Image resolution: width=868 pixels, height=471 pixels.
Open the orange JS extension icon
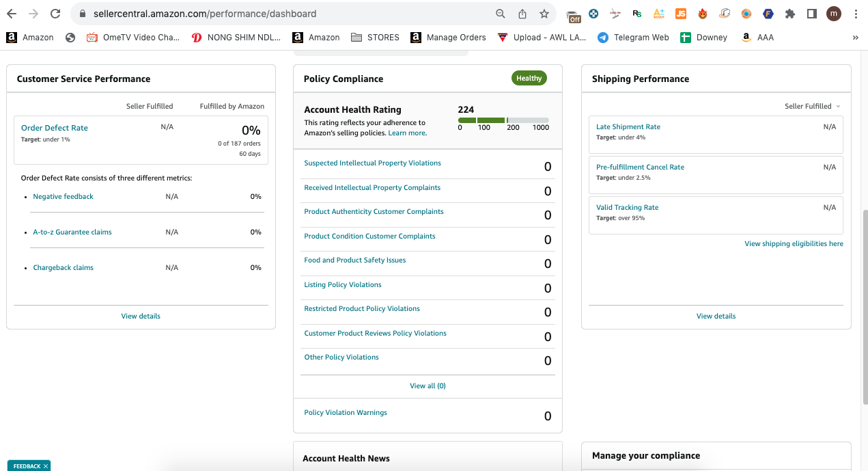681,14
